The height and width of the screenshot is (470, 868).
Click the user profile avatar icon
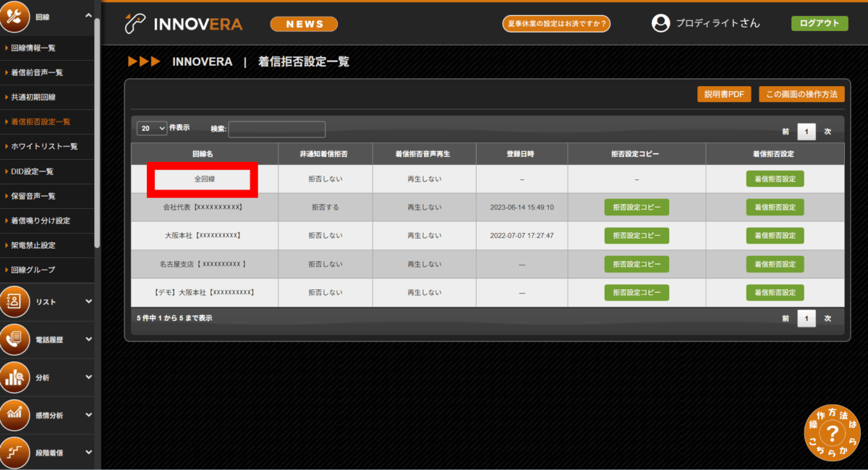pos(660,23)
